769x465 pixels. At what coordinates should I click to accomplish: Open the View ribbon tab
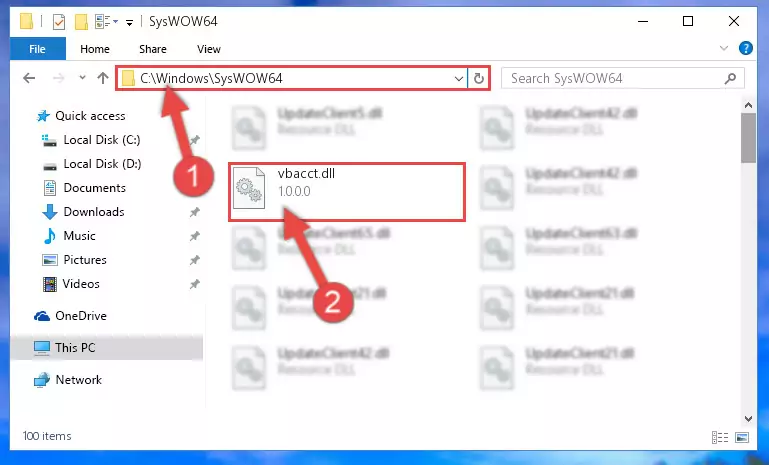(209, 49)
